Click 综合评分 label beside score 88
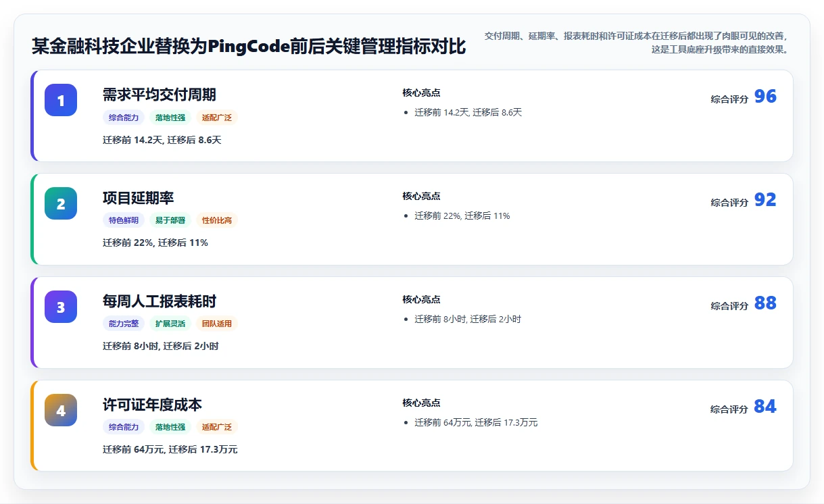The width and height of the screenshot is (824, 504). [729, 306]
